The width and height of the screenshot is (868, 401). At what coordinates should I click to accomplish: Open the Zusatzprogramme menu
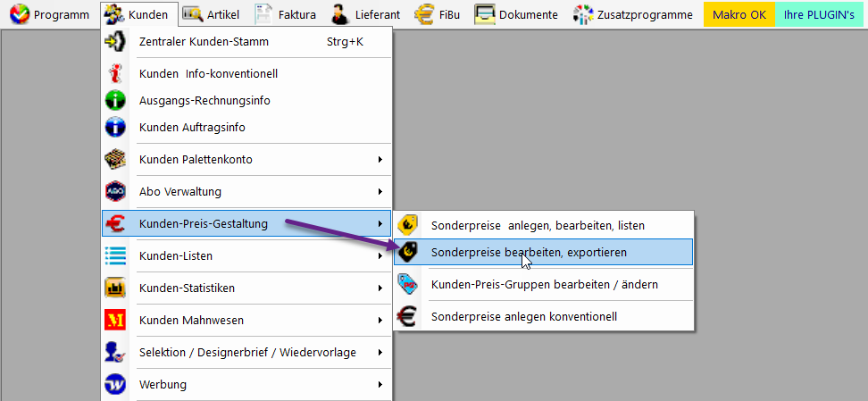(x=633, y=14)
